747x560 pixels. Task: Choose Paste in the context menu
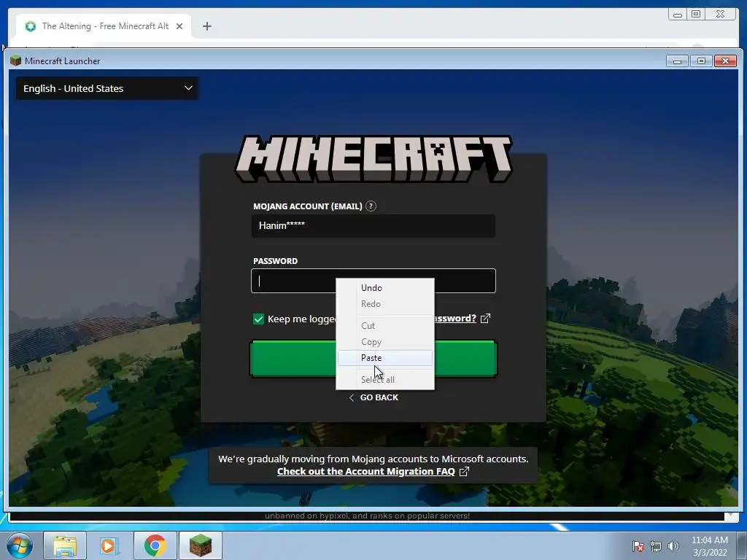tap(385, 358)
